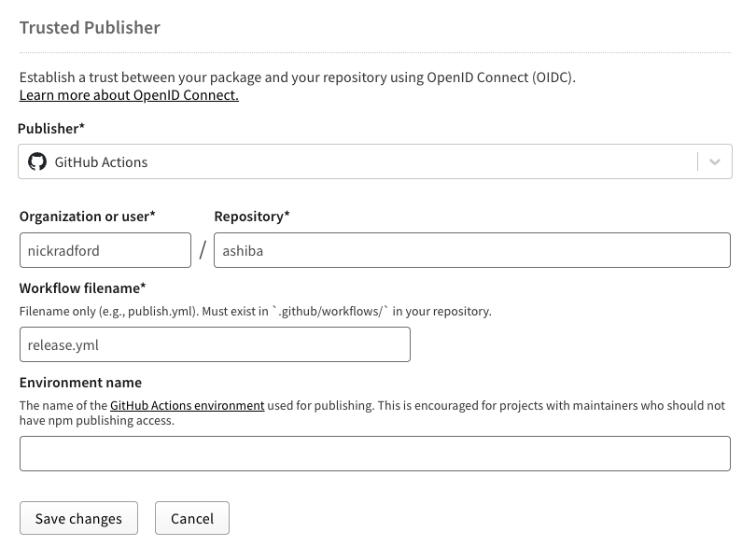Click the Environment name section label
The height and width of the screenshot is (560, 756).
pyautogui.click(x=80, y=383)
